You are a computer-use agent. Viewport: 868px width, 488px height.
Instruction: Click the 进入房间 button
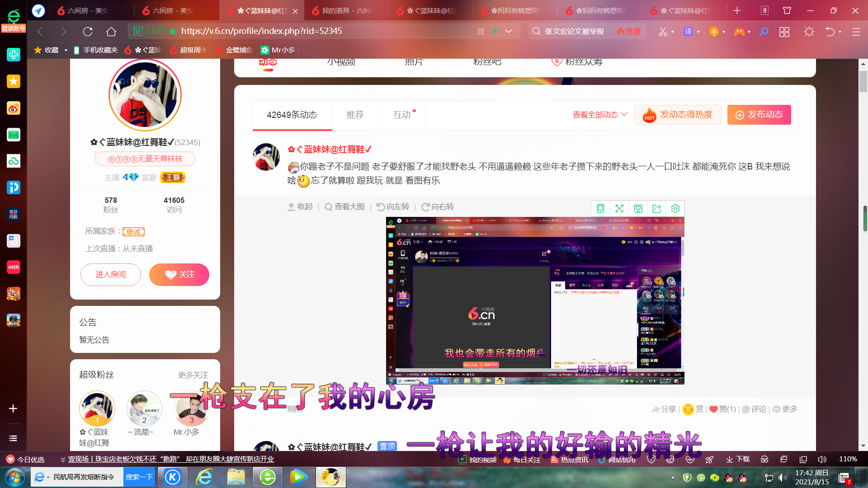click(x=111, y=275)
